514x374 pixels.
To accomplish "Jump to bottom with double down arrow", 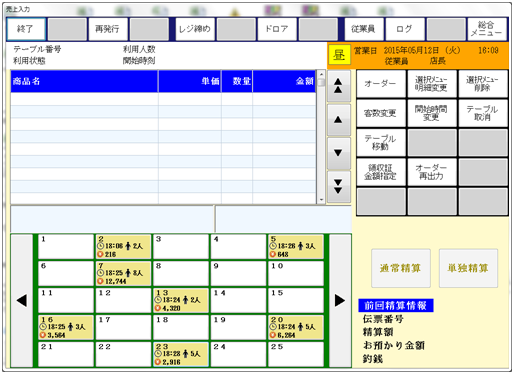I will 338,187.
